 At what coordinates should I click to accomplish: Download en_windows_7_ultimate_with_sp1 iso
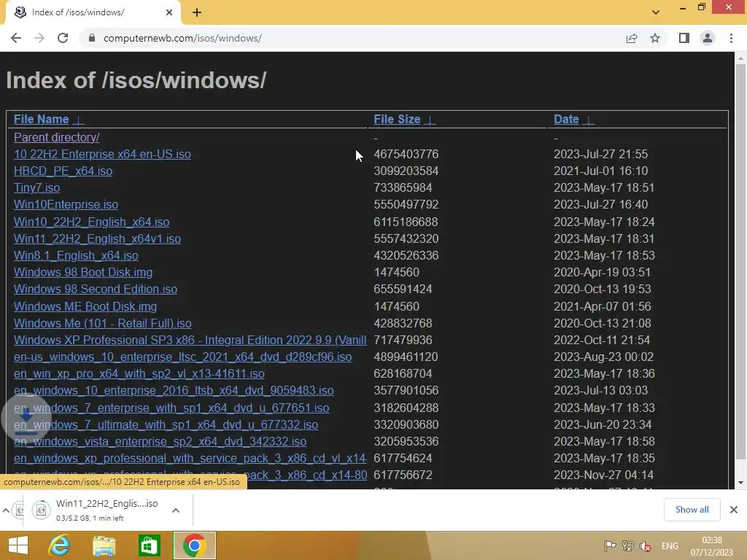pos(166,424)
